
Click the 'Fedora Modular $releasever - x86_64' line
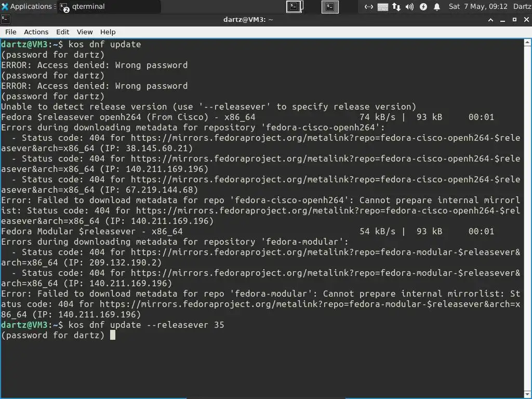[x=92, y=231]
